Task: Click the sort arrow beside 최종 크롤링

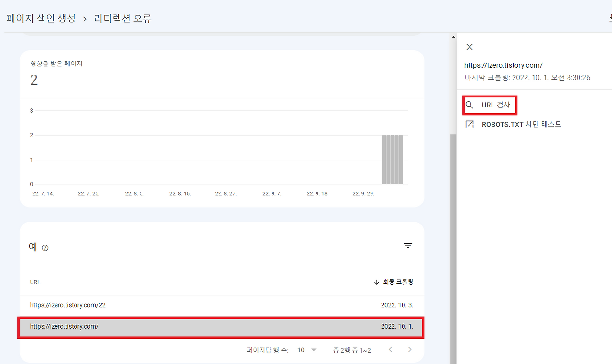Action: click(x=377, y=282)
